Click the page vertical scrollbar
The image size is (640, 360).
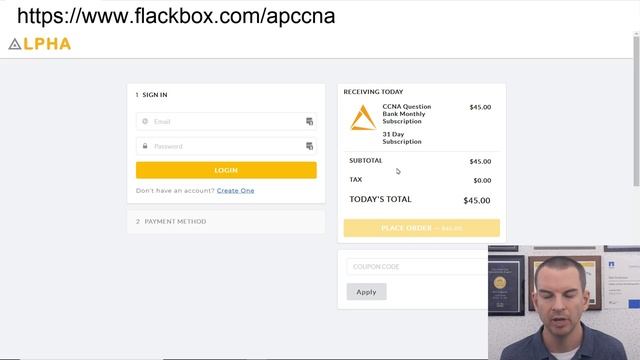tap(636, 110)
